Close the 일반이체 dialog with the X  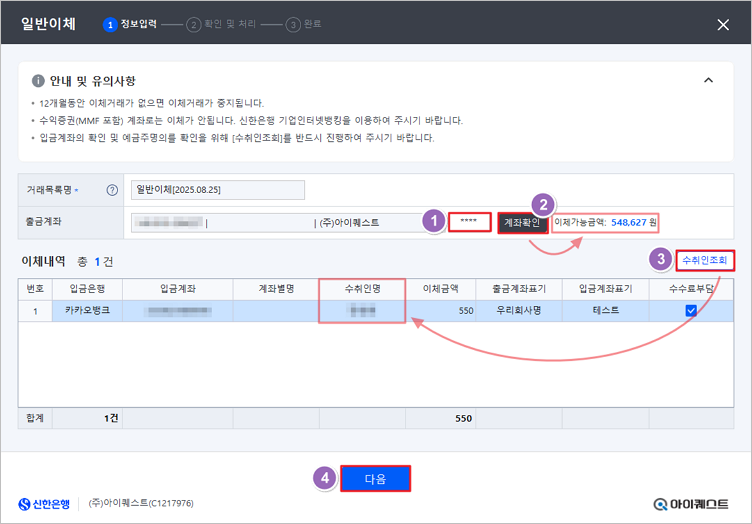[x=724, y=25]
